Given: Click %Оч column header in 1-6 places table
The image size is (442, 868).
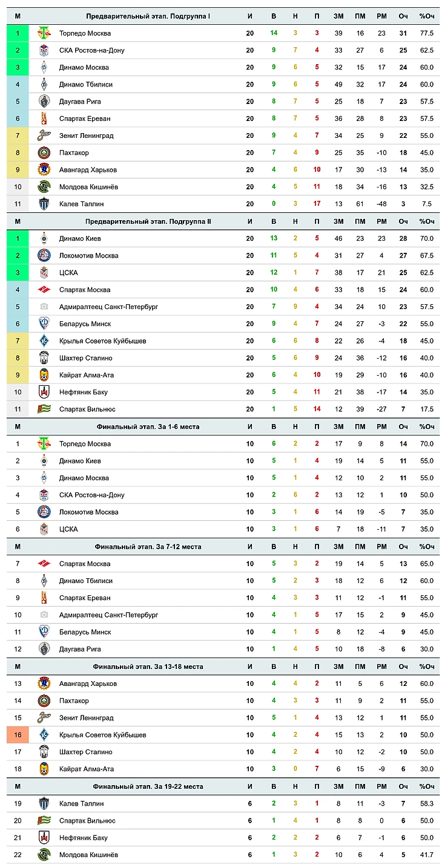Looking at the screenshot, I should [x=426, y=427].
